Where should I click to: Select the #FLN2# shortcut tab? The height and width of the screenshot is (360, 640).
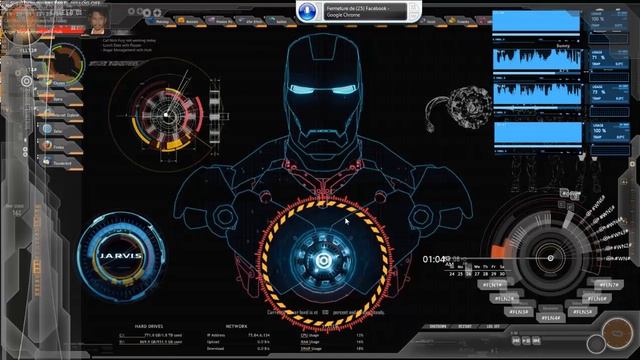(x=504, y=299)
